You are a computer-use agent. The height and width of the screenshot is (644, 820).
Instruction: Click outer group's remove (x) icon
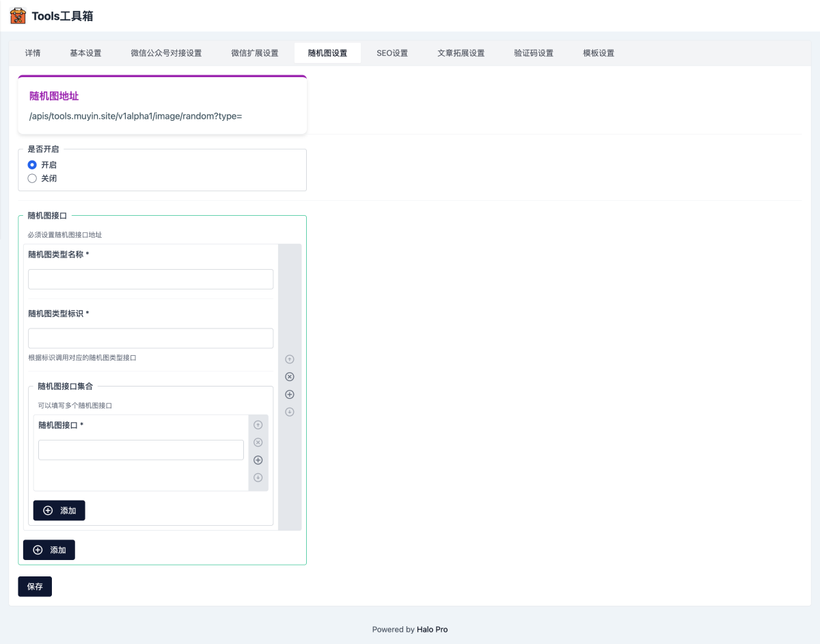click(290, 377)
